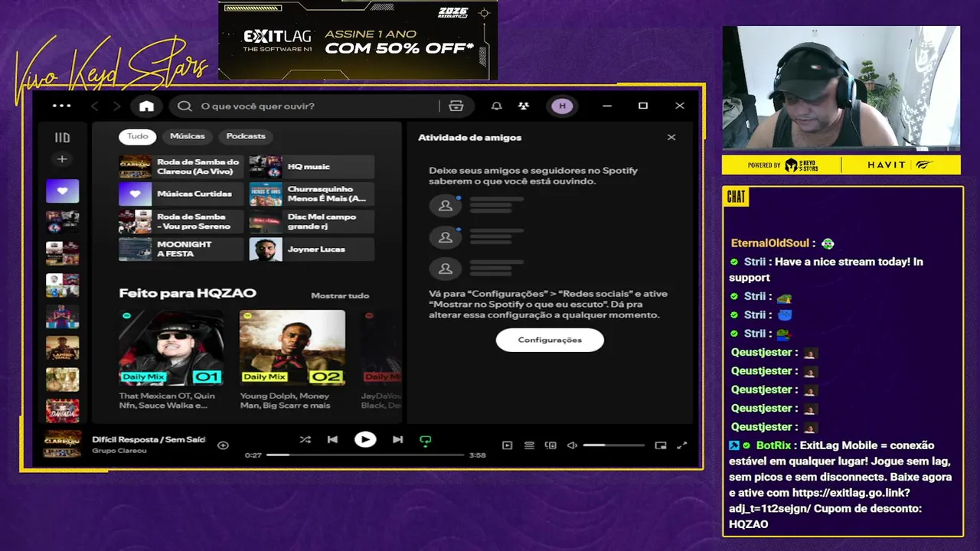The height and width of the screenshot is (551, 980).
Task: Open the notifications bell
Action: [x=496, y=106]
